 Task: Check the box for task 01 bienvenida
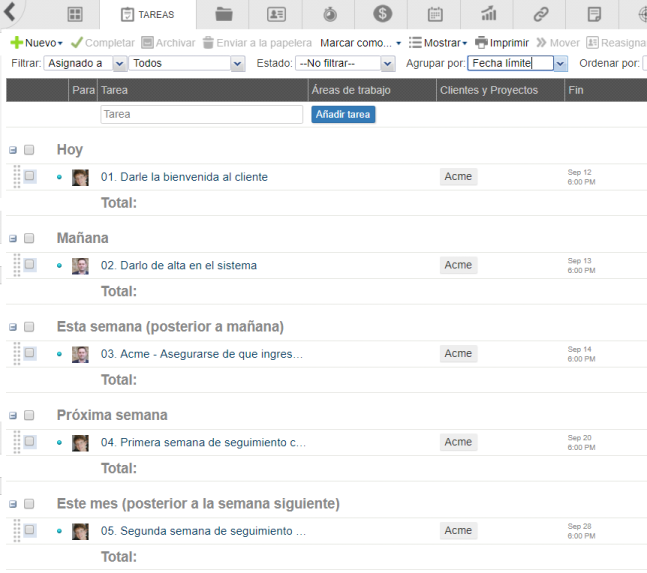[x=30, y=177]
